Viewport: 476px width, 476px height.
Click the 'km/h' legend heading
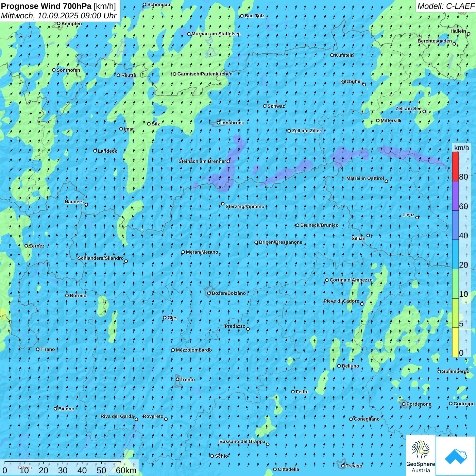(461, 147)
